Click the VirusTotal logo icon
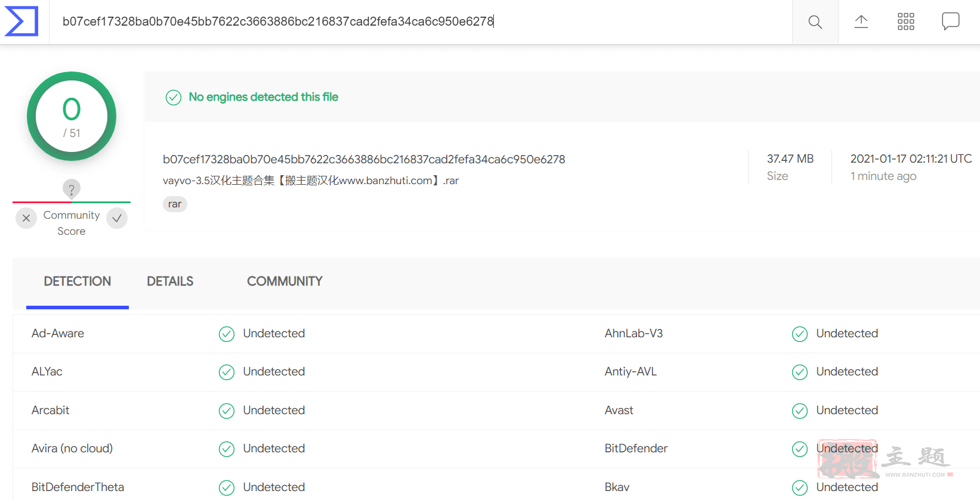 click(21, 21)
